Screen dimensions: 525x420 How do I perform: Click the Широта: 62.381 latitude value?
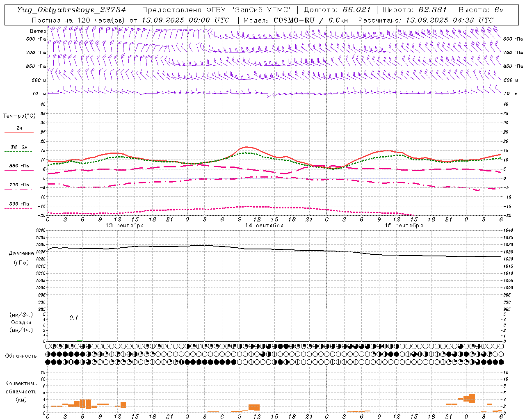point(415,10)
